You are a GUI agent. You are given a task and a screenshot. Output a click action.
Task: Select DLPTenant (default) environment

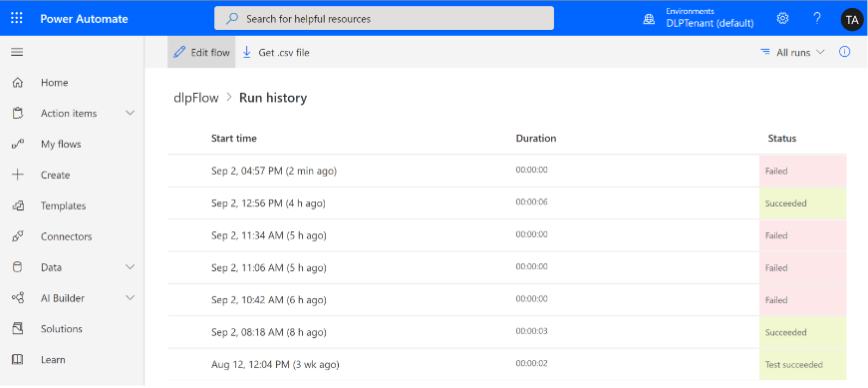710,23
